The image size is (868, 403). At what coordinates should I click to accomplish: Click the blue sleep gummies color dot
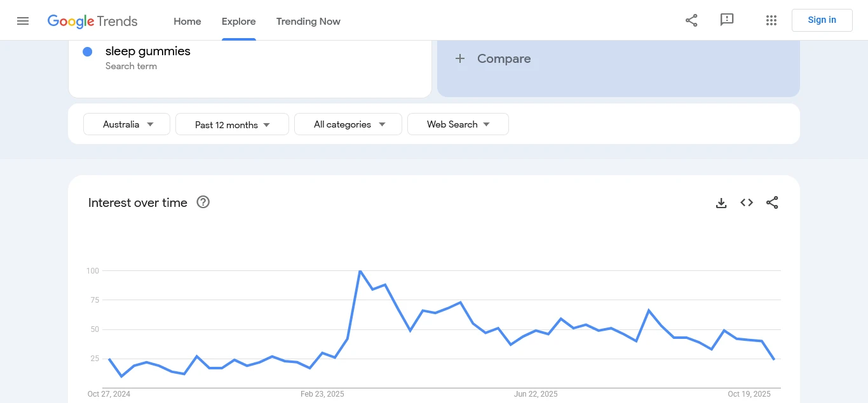coord(88,51)
